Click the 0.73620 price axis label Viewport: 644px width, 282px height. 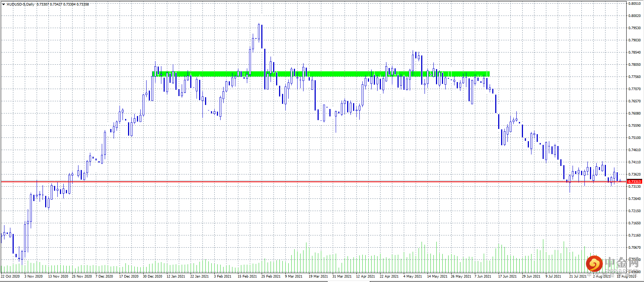[634, 174]
